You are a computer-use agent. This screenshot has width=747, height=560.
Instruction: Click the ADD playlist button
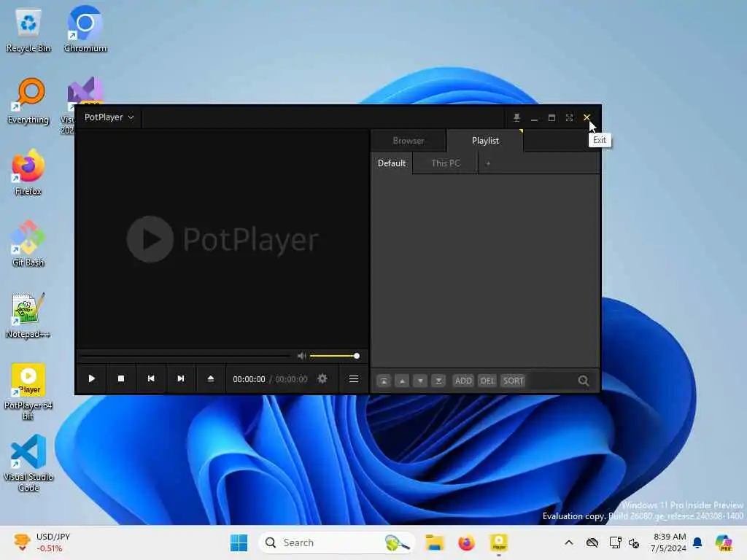pos(463,381)
